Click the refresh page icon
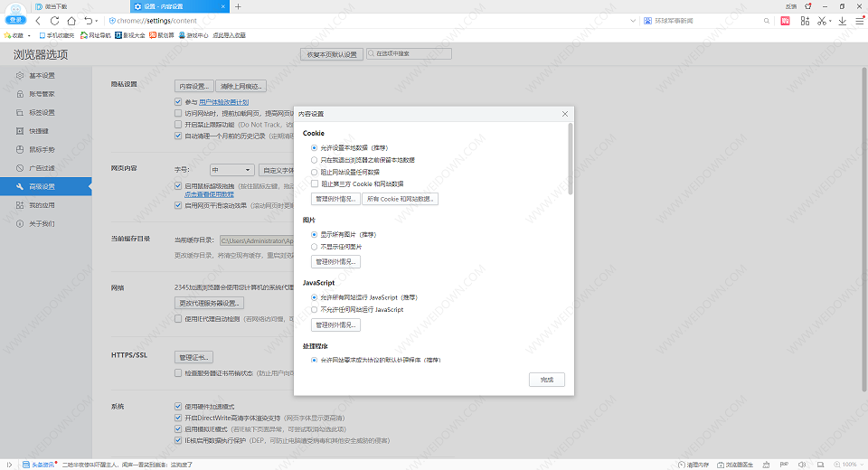 pos(55,20)
